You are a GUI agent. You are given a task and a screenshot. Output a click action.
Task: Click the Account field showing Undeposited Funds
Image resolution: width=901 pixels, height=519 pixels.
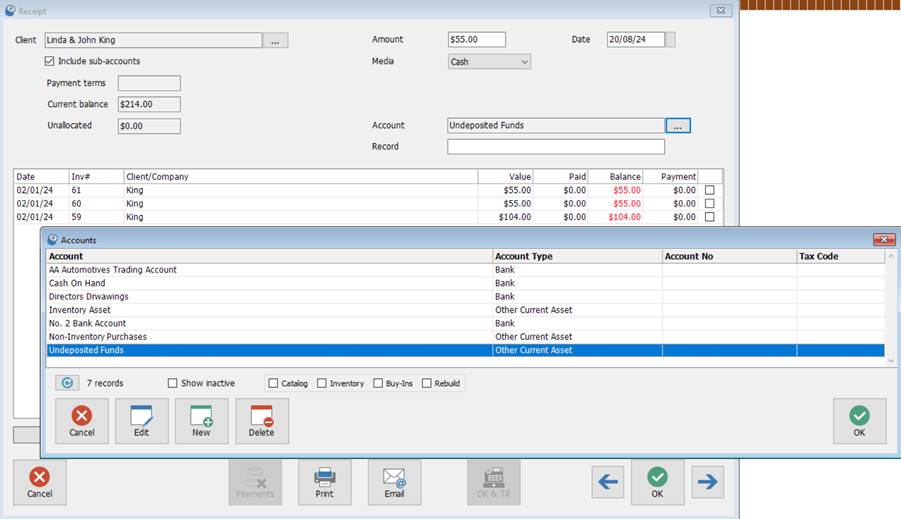tap(556, 125)
